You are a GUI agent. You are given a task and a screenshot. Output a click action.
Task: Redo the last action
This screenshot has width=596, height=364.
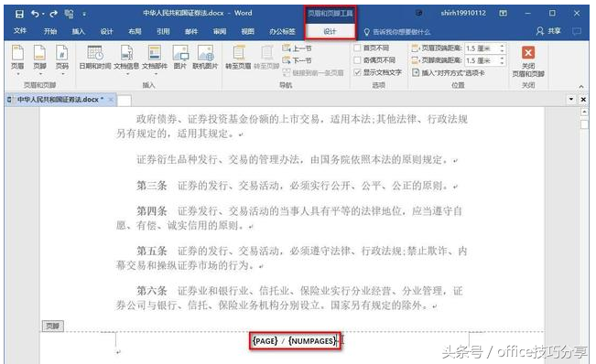[x=53, y=14]
